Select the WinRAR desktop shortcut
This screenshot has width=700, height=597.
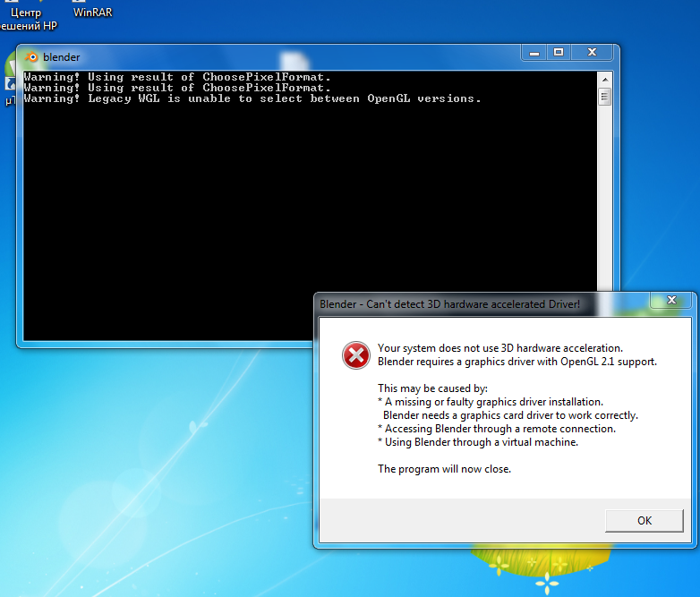[92, 10]
